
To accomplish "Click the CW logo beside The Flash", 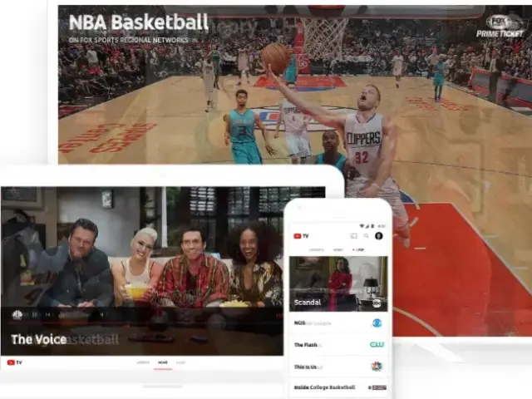I will pyautogui.click(x=377, y=344).
